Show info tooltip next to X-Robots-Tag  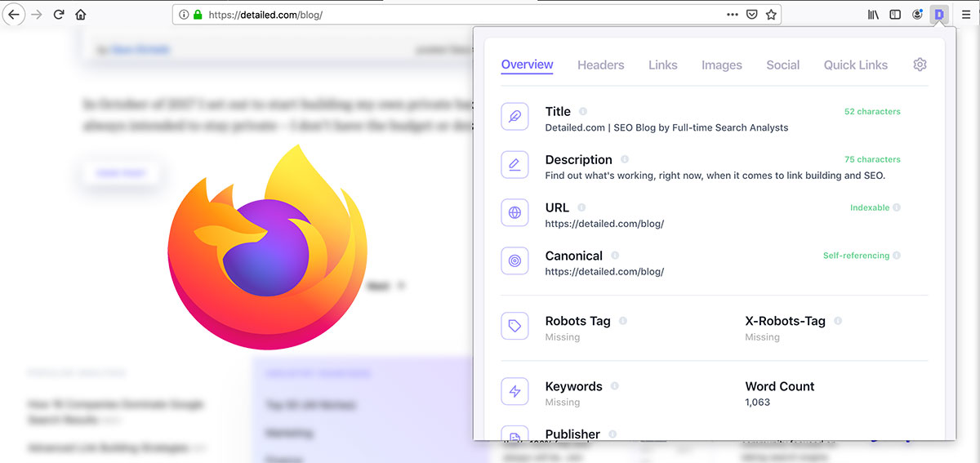(838, 321)
